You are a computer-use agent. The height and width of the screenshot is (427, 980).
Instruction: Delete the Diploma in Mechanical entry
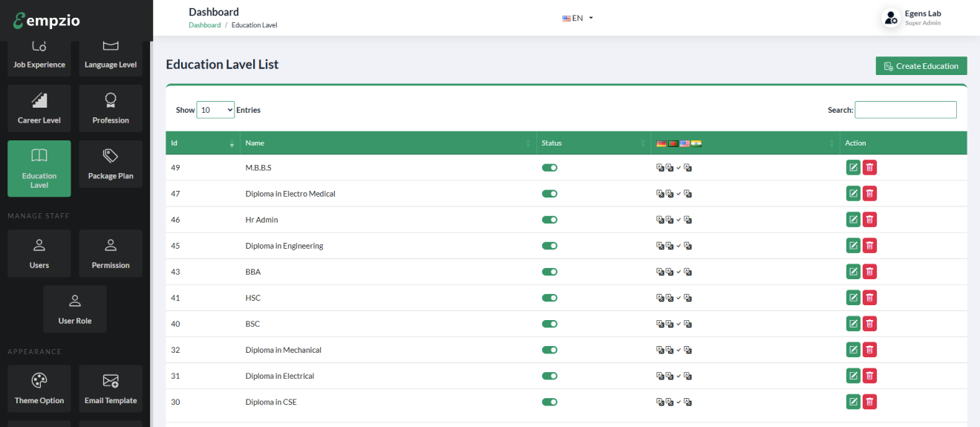point(869,350)
